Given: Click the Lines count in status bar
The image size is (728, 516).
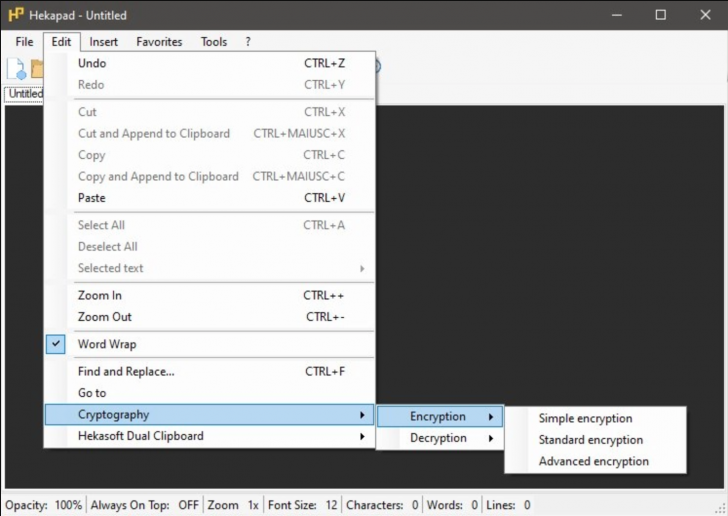Looking at the screenshot, I should [508, 505].
